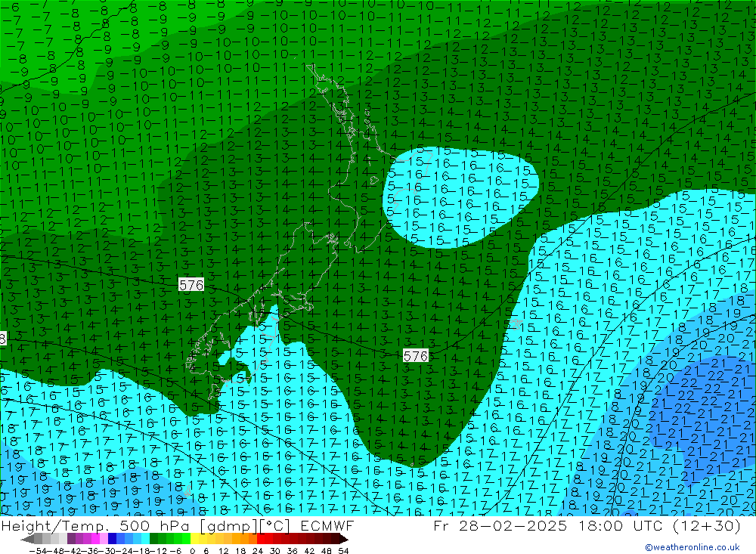Click the left arrow end of color scale
The image size is (756, 554).
[27, 540]
